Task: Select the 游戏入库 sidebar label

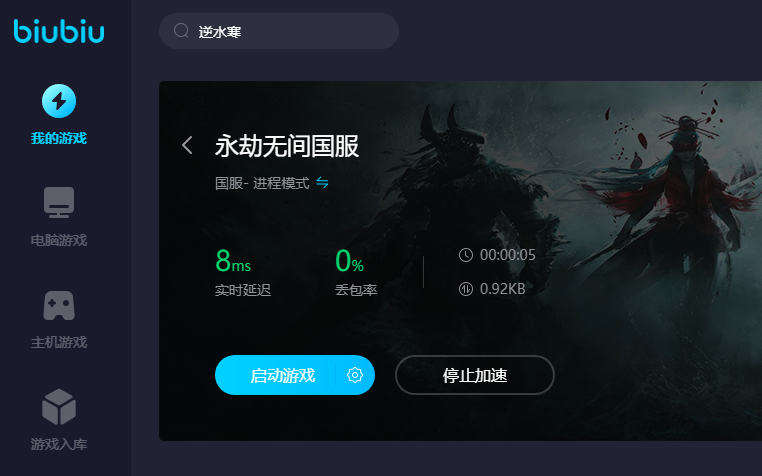Action: 59,444
